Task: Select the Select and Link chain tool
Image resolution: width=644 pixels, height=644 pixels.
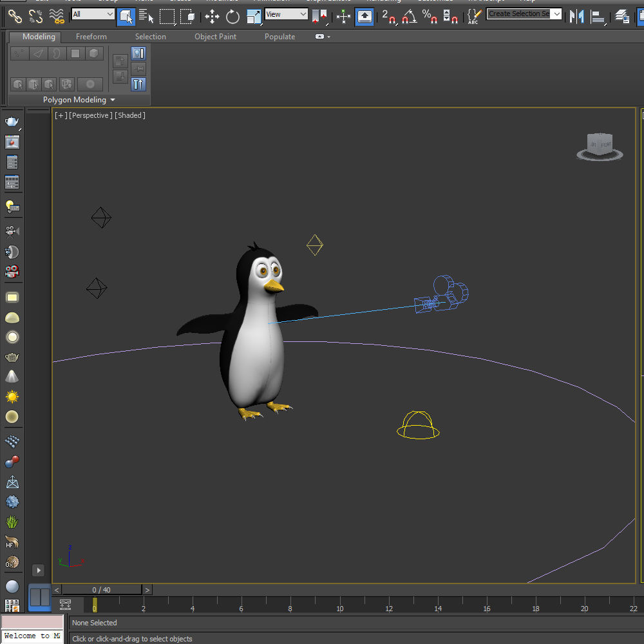Action: [15, 17]
